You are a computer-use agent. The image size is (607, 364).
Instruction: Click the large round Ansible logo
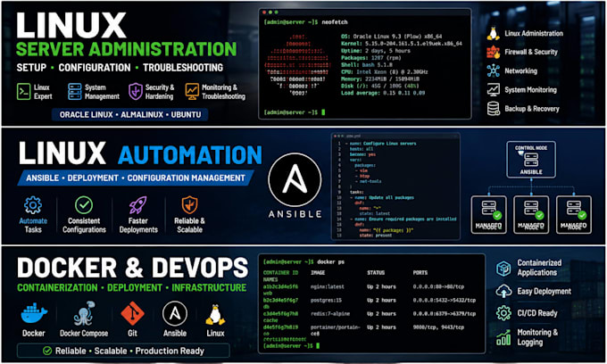tap(295, 180)
